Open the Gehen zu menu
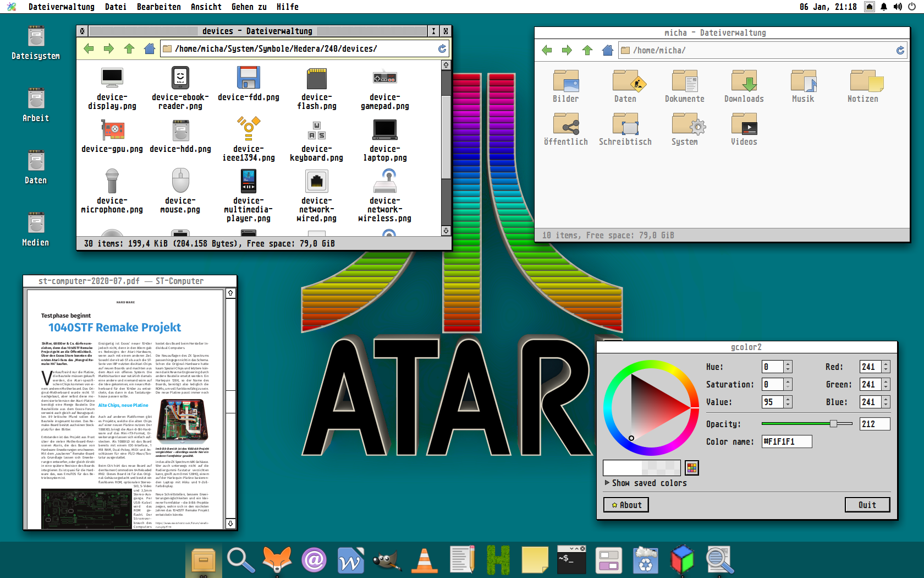 (x=249, y=7)
